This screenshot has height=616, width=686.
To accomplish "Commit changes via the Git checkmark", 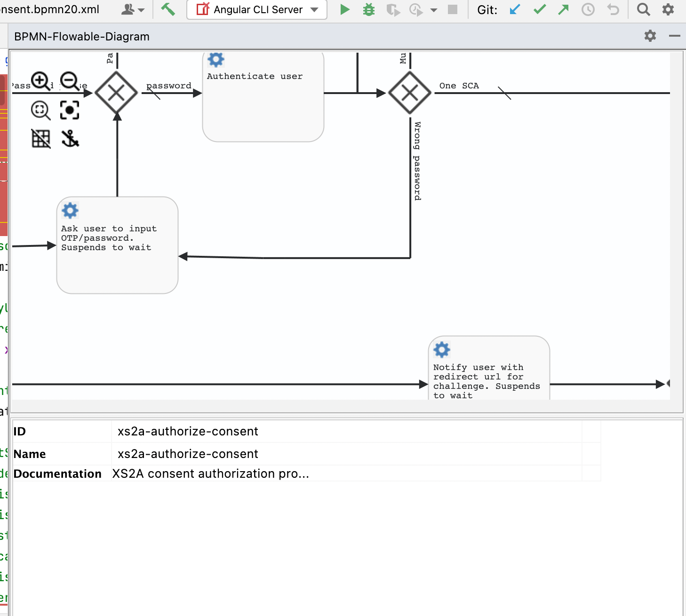I will coord(539,9).
